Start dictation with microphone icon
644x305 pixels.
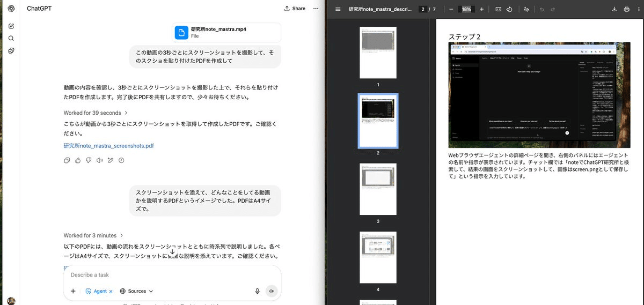[258, 291]
